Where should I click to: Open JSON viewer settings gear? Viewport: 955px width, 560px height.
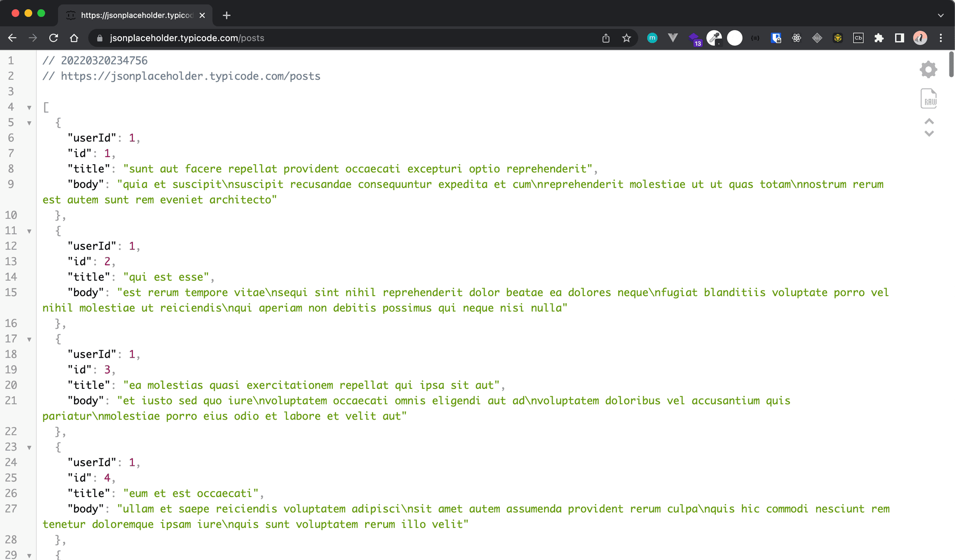pos(928,69)
